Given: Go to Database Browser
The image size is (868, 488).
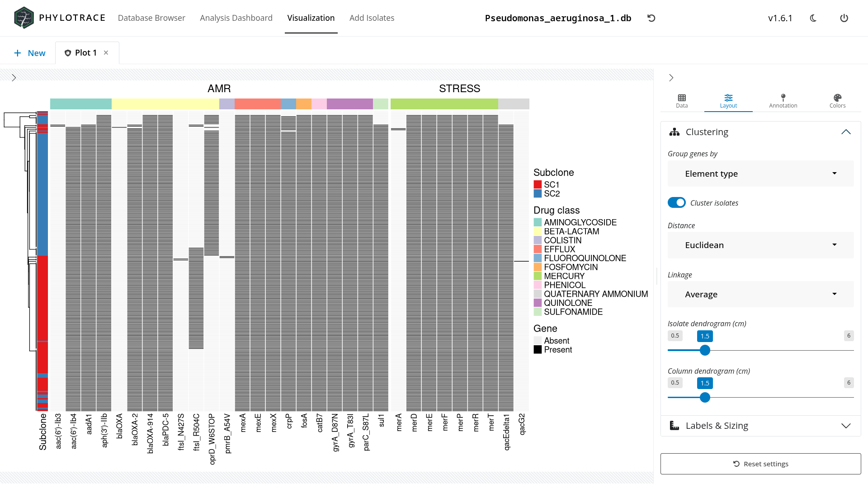Looking at the screenshot, I should pyautogui.click(x=151, y=18).
